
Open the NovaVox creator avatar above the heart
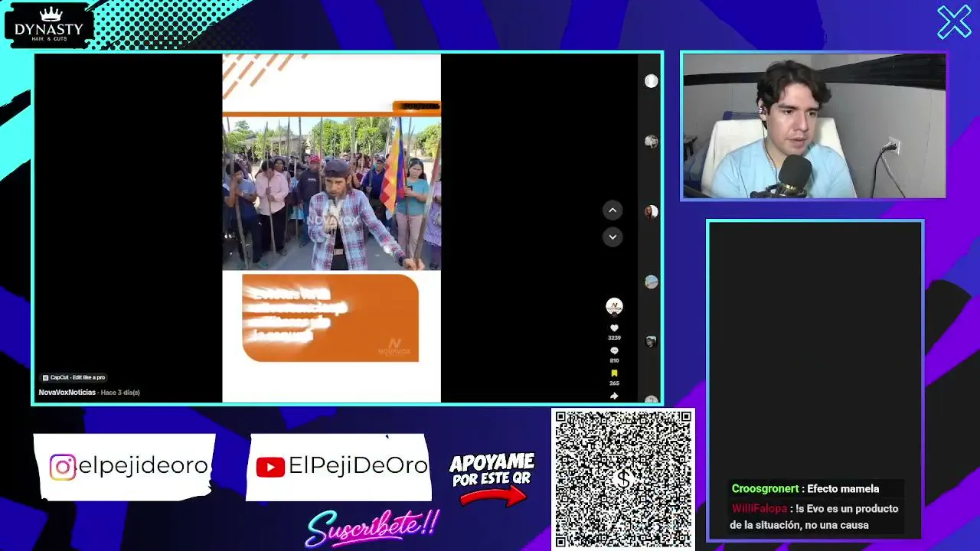click(x=614, y=307)
